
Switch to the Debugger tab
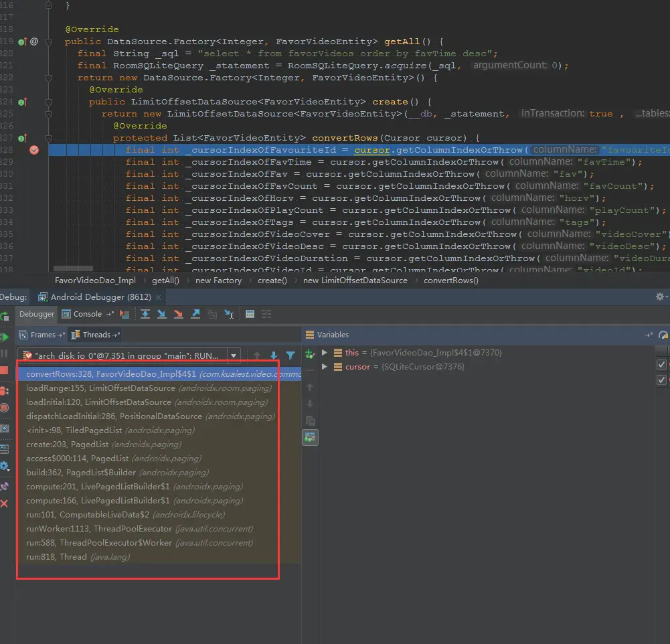[36, 314]
